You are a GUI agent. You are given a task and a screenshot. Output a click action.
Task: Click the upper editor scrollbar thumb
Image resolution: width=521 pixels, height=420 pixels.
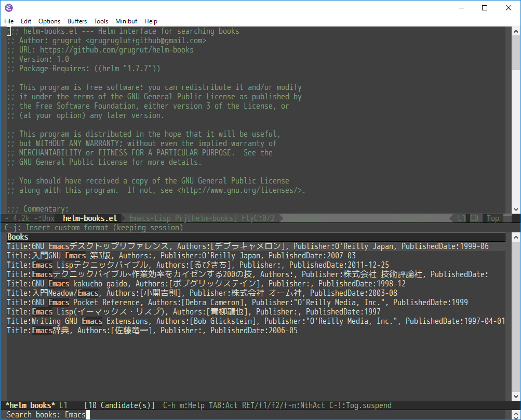516,52
